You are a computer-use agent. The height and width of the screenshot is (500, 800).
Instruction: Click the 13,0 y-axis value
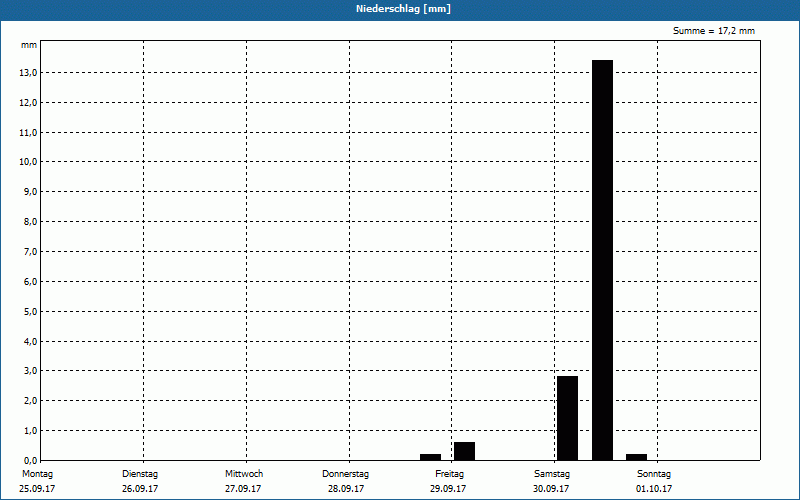coord(28,73)
